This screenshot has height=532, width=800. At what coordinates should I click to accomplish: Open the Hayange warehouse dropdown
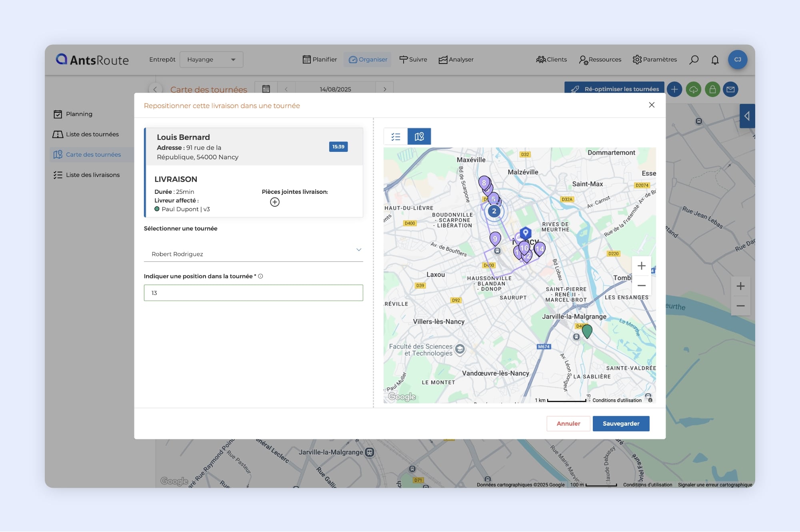click(211, 60)
